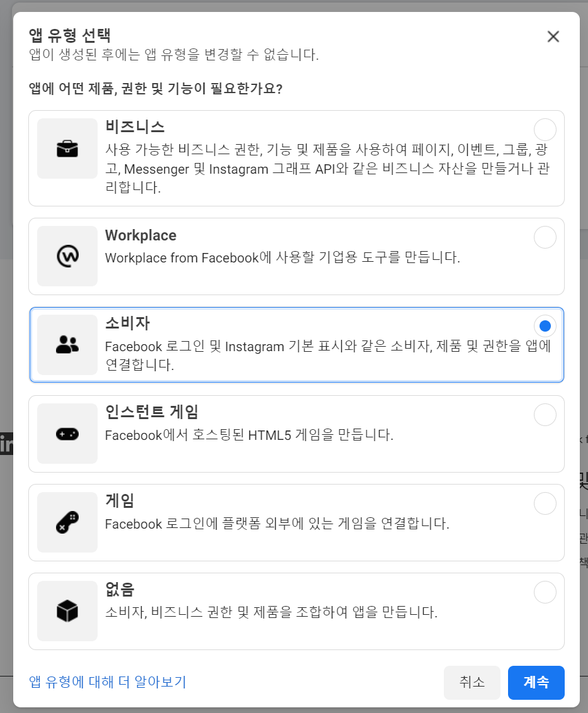Click the people icon for 소비자
The width and height of the screenshot is (588, 713).
pos(67,345)
